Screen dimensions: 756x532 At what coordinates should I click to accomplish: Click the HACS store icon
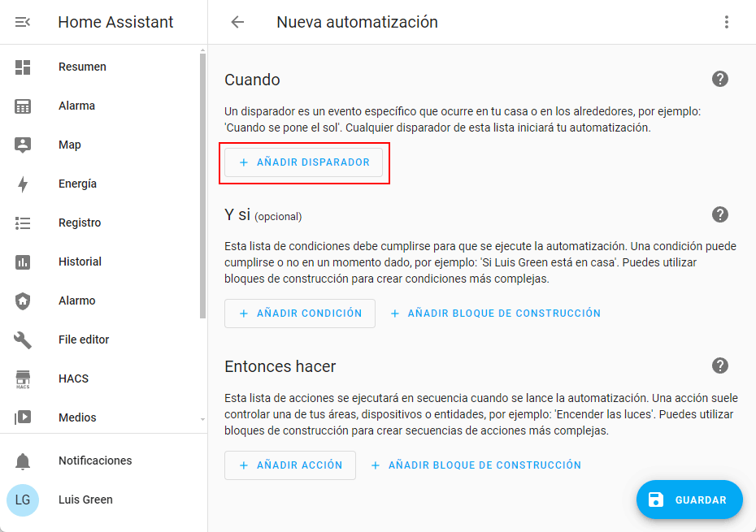[x=23, y=378]
